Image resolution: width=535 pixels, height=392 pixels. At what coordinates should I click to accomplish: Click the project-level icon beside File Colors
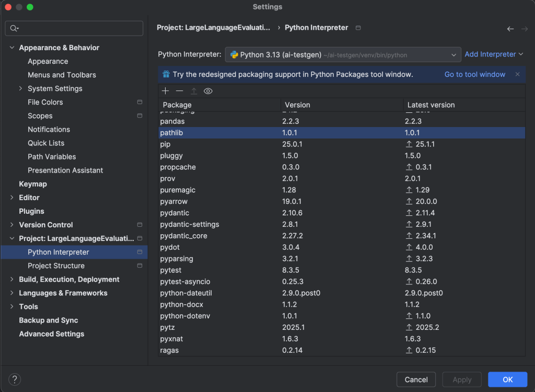139,102
